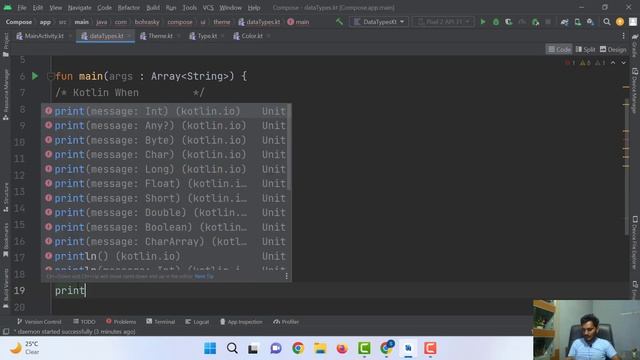This screenshot has height=360, width=640.
Task: Open the File menu
Action: click(x=22, y=8)
